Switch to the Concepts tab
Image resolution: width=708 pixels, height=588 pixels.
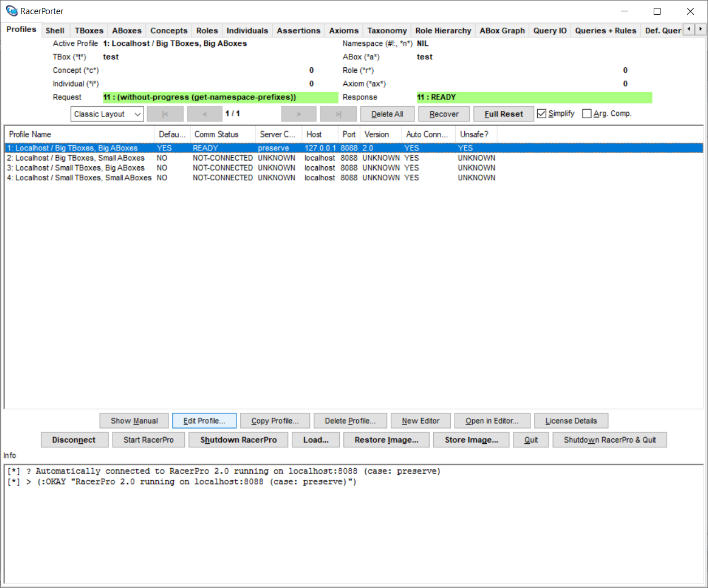[x=169, y=31]
